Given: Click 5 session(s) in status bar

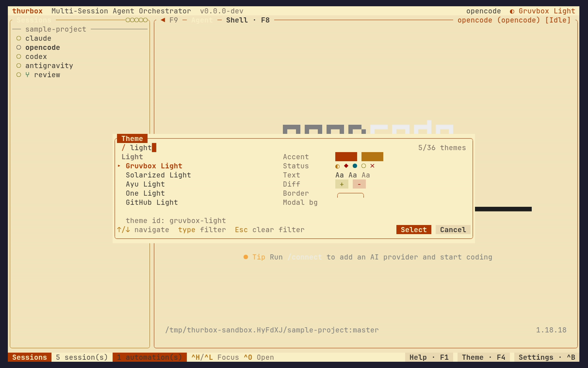Looking at the screenshot, I should [82, 357].
